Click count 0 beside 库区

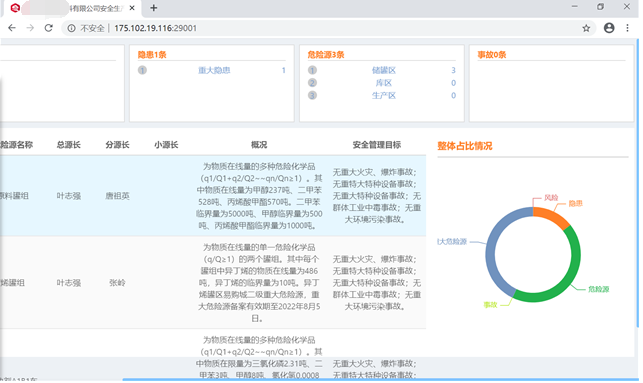(453, 83)
